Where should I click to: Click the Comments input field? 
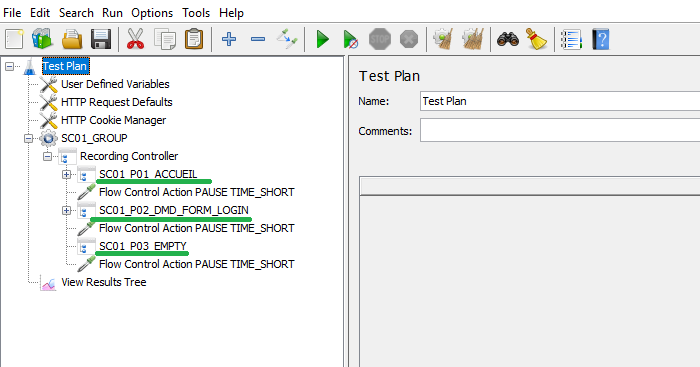560,130
